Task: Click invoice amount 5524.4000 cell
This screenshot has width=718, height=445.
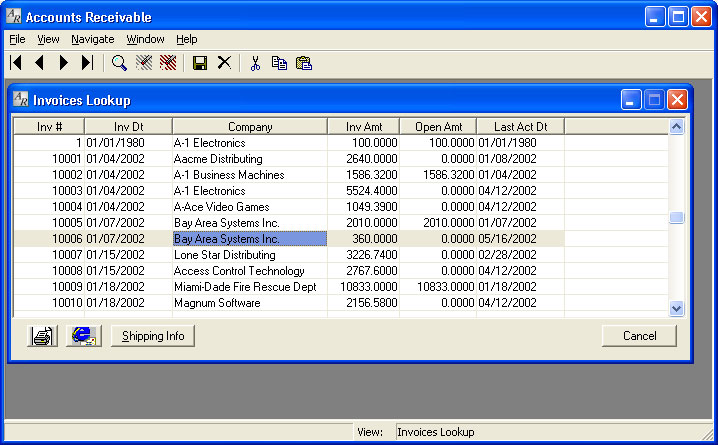Action: [364, 191]
